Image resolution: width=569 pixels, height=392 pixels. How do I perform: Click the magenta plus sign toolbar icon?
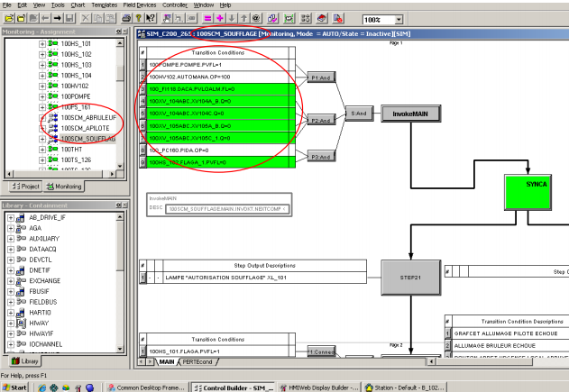[x=219, y=19]
